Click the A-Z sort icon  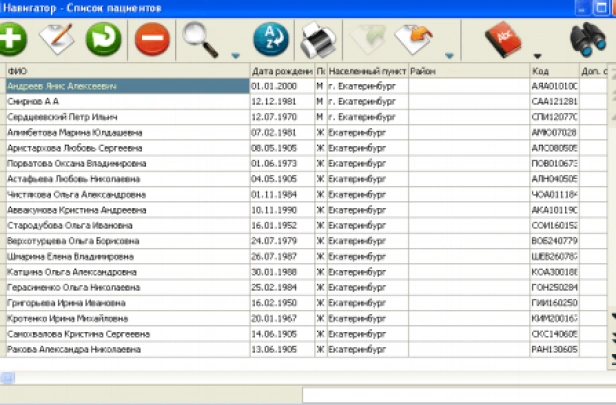[270, 40]
